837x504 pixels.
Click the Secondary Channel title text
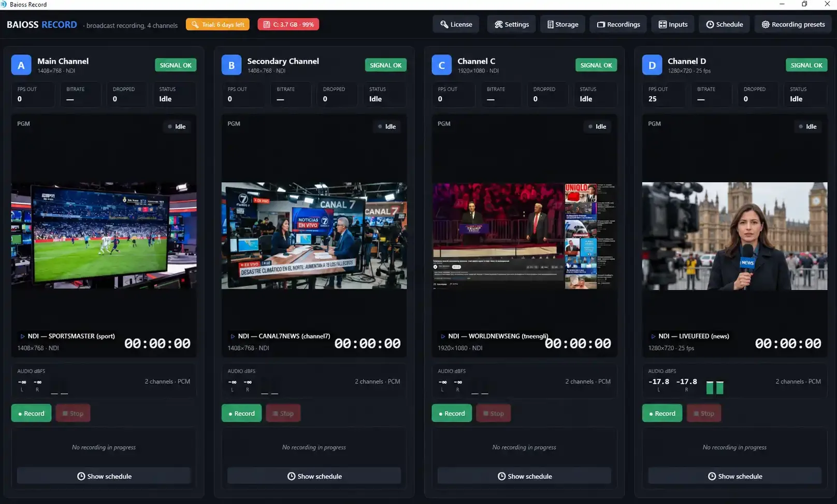coord(283,61)
